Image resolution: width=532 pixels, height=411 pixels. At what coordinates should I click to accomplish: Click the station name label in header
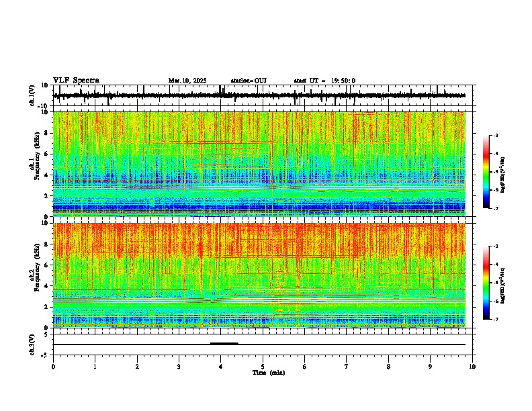[249, 81]
